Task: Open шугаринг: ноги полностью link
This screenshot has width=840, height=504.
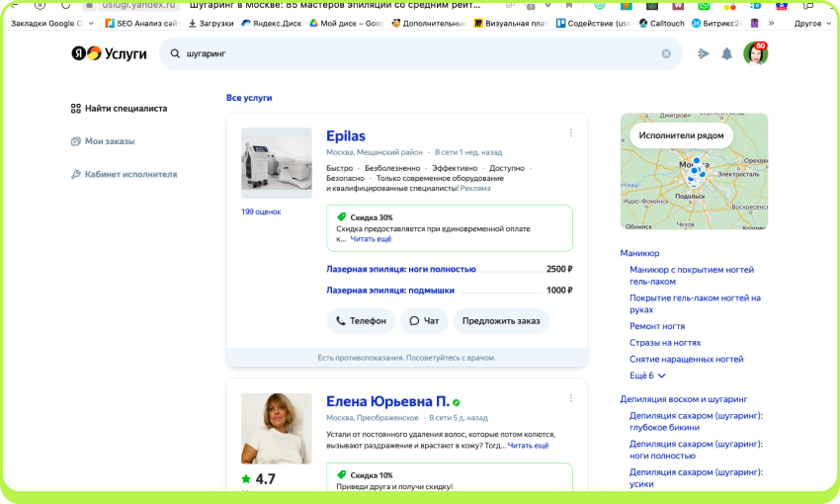Action: coord(696,450)
